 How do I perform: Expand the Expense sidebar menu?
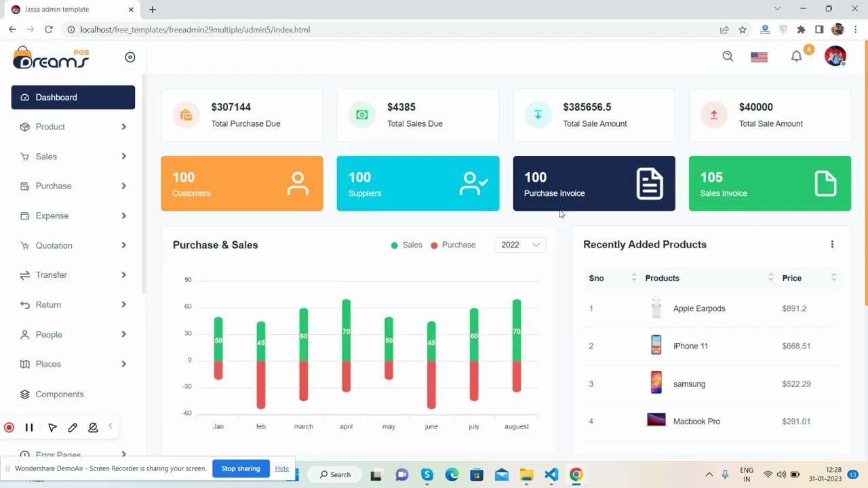(73, 216)
